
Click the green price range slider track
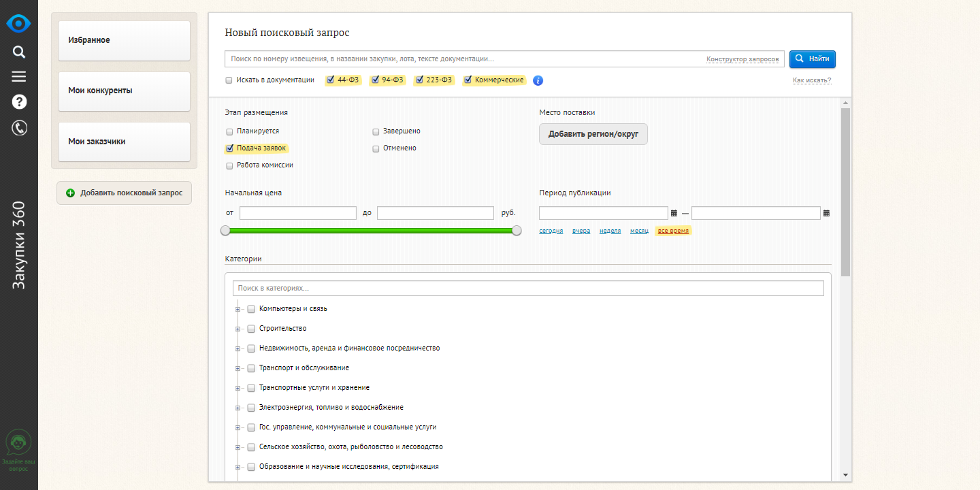371,231
